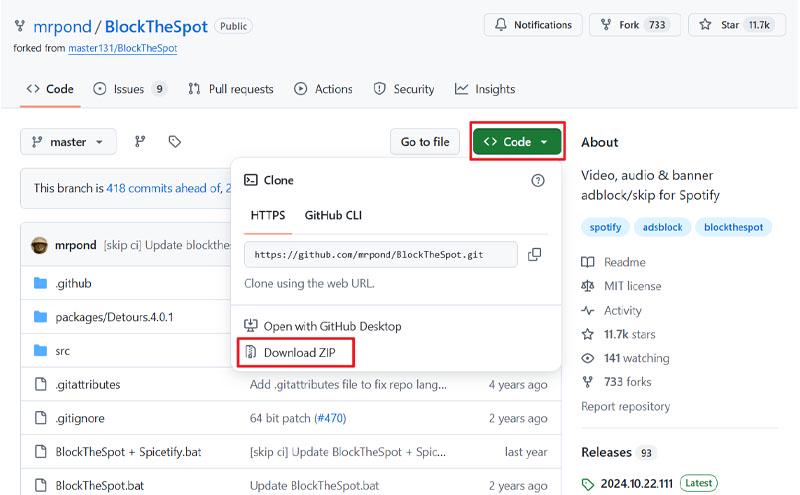Open the .gitattributes file name
Screen dimensions: 800x495
tap(88, 385)
